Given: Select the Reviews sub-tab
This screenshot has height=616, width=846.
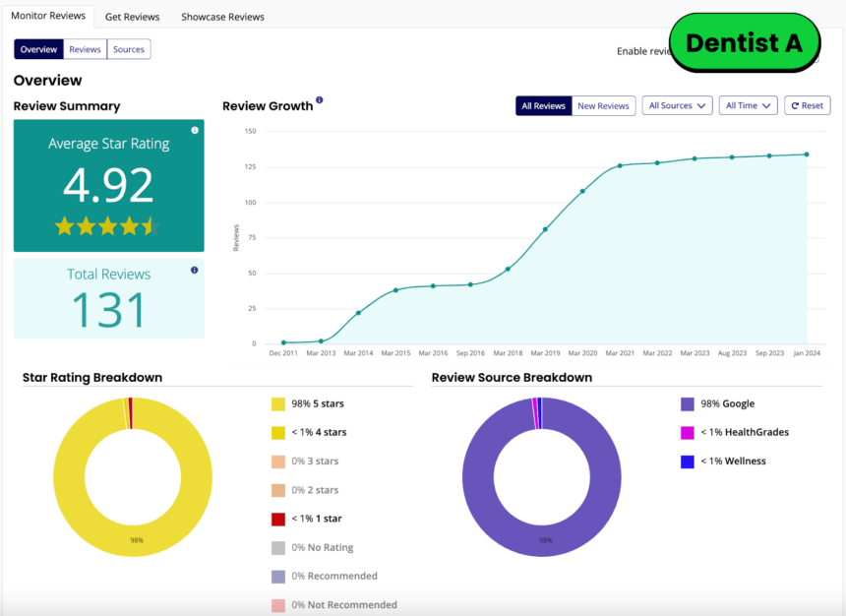Looking at the screenshot, I should [x=86, y=49].
